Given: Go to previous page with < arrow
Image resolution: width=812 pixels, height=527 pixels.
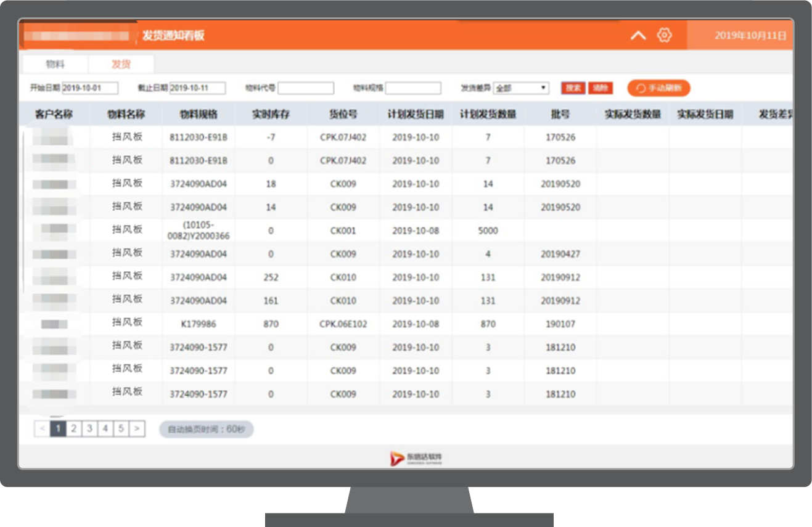Looking at the screenshot, I should pos(42,428).
